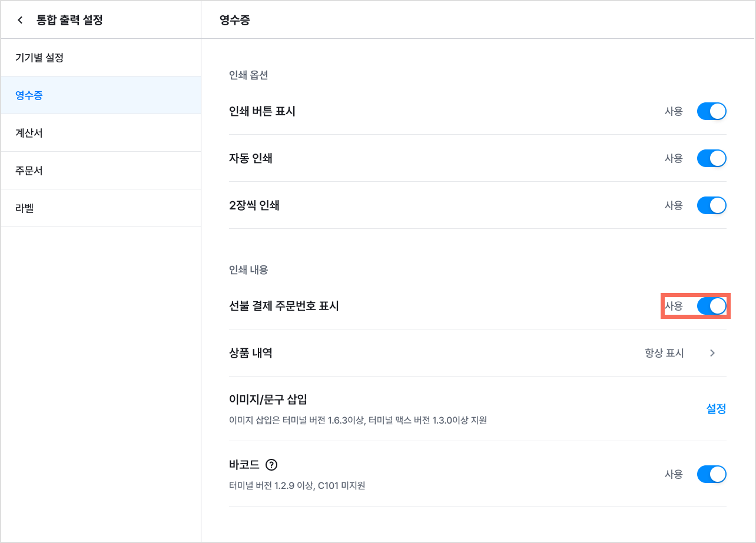Toggle 선불 결제 주문번호 표시 switch

click(711, 306)
